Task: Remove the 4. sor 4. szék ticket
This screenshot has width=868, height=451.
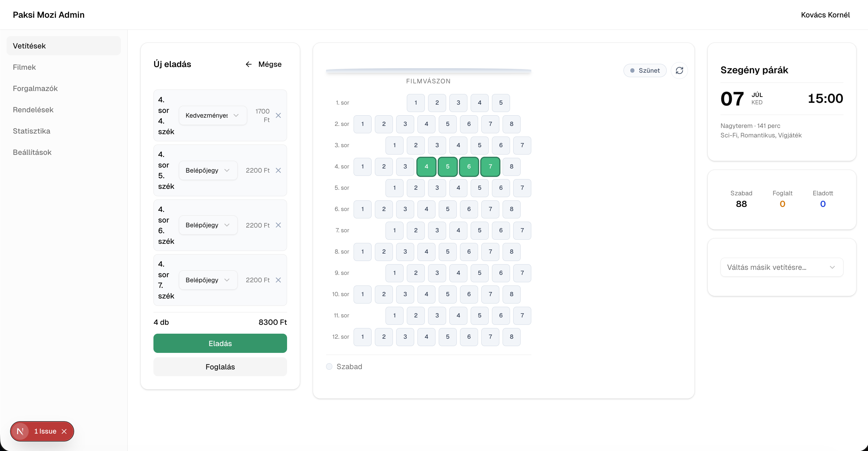Action: pyautogui.click(x=278, y=116)
